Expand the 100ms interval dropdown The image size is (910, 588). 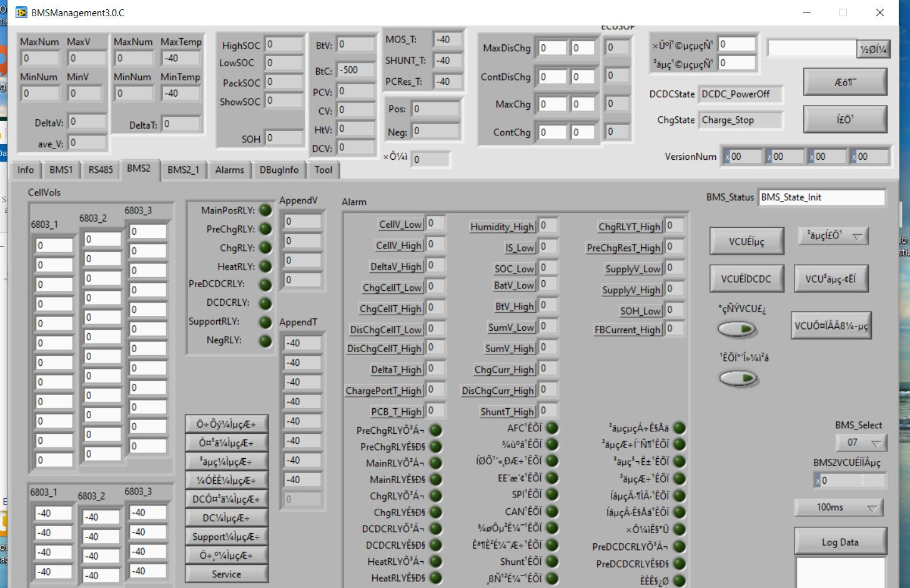[x=838, y=507]
